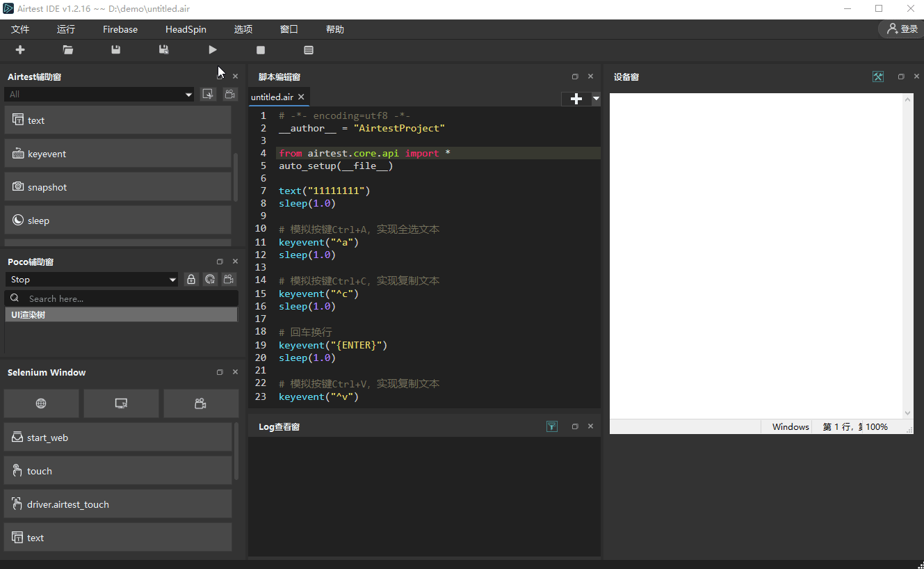Open the 选项 menu
Screen dimensions: 924x569
pyautogui.click(x=243, y=29)
